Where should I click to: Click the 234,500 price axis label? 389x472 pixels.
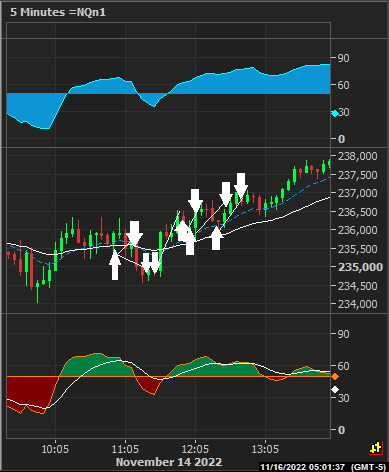pos(358,286)
